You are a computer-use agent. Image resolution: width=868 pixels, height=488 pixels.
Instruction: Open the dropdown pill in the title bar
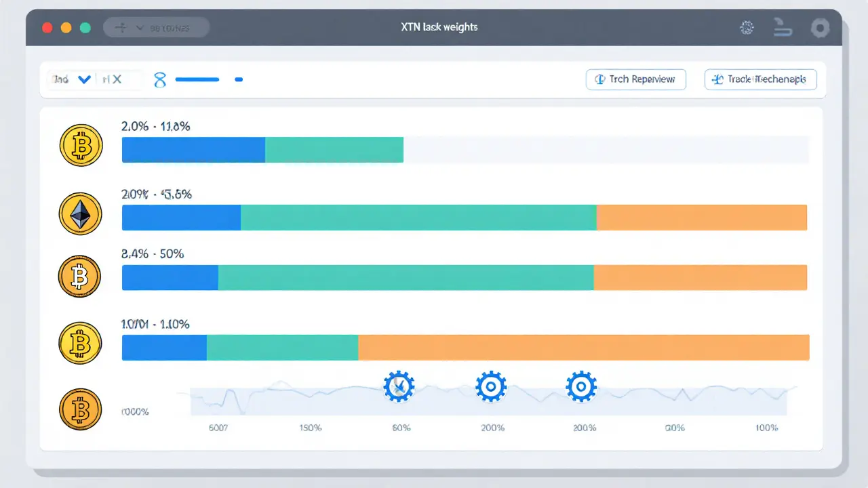pyautogui.click(x=156, y=28)
